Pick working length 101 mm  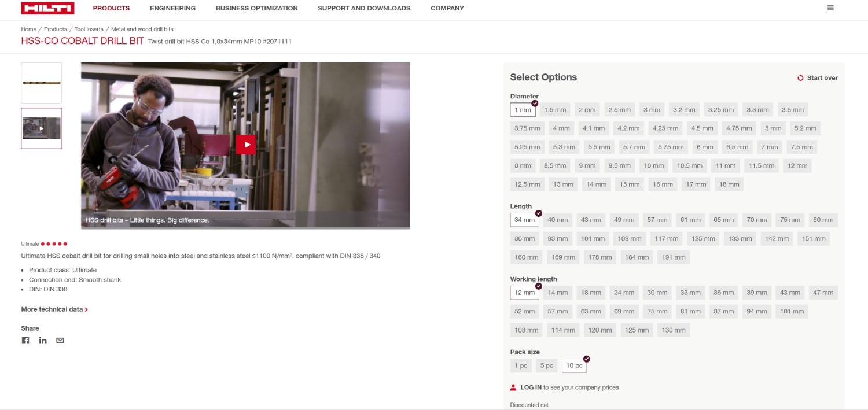point(792,311)
